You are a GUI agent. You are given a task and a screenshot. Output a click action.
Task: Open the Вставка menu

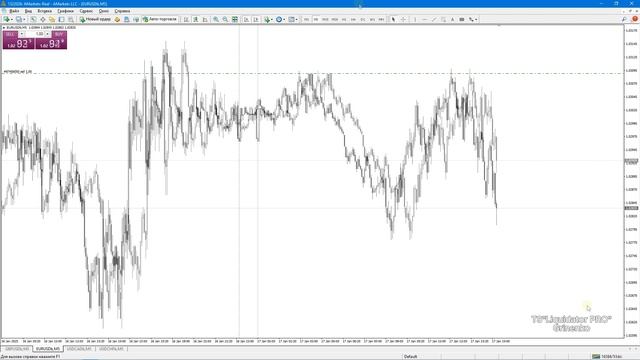pos(44,11)
